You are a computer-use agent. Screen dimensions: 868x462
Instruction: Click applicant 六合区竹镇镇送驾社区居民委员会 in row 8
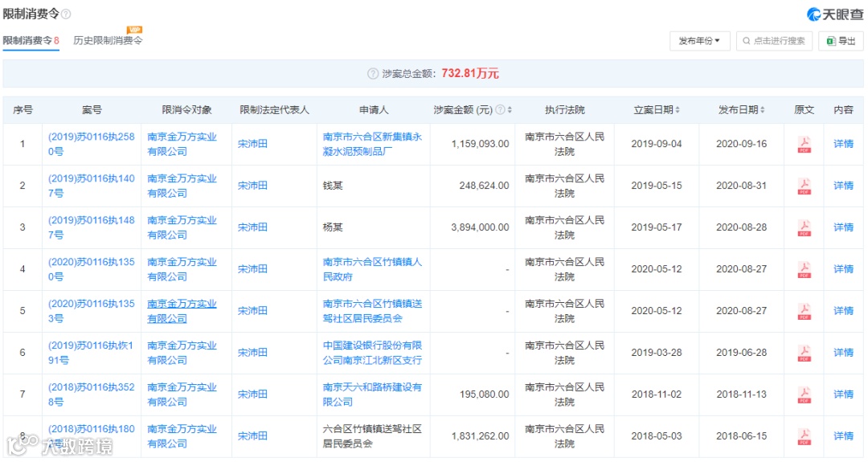[373, 436]
